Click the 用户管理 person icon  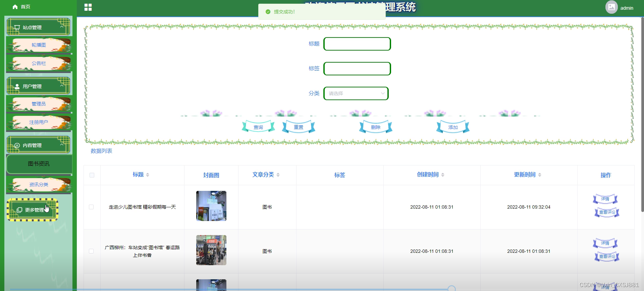point(17,86)
